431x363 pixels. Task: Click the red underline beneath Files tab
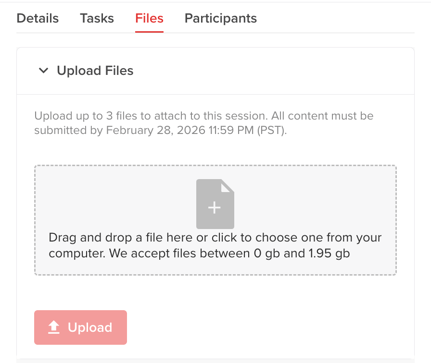tap(149, 32)
